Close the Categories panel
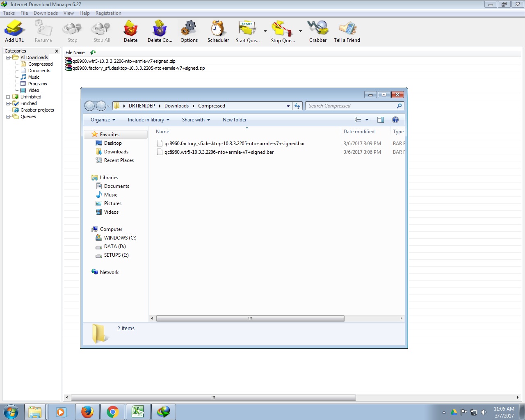The image size is (525, 420). (x=57, y=51)
